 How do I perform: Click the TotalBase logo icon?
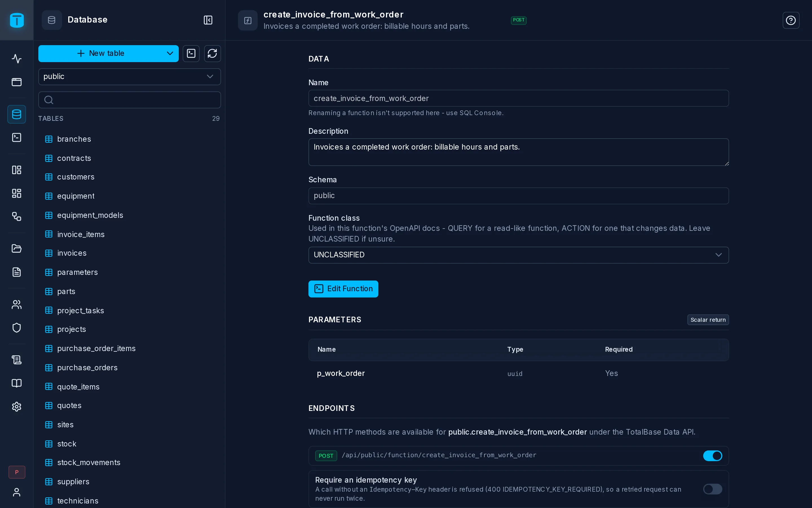click(x=17, y=20)
